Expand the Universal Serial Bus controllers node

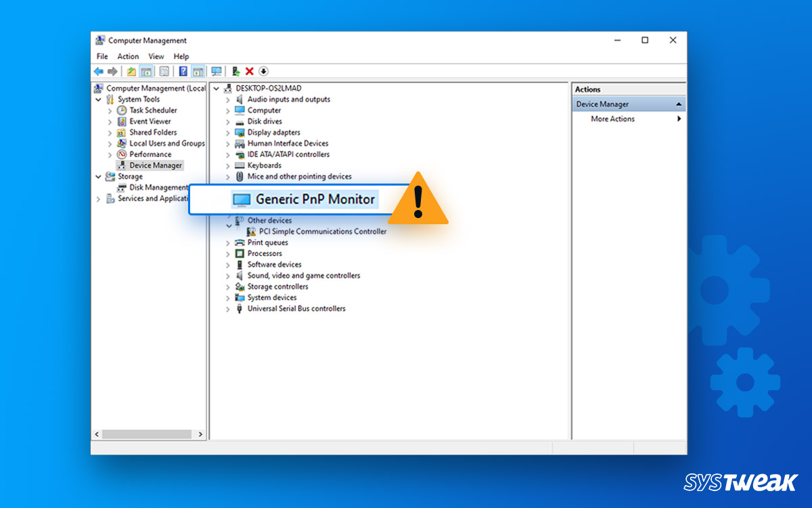tap(228, 308)
